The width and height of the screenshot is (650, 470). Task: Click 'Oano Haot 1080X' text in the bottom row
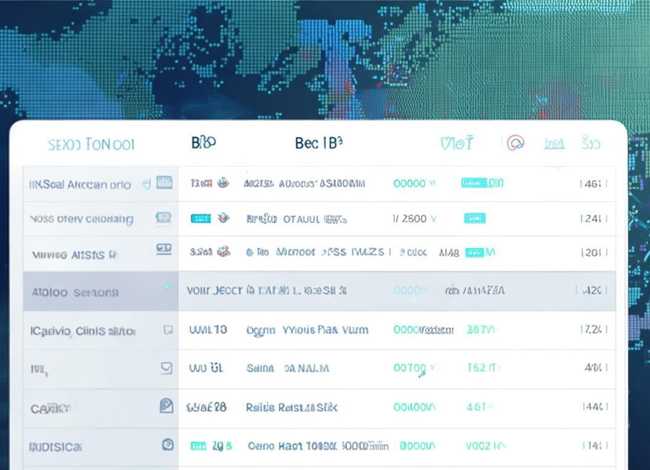click(293, 446)
